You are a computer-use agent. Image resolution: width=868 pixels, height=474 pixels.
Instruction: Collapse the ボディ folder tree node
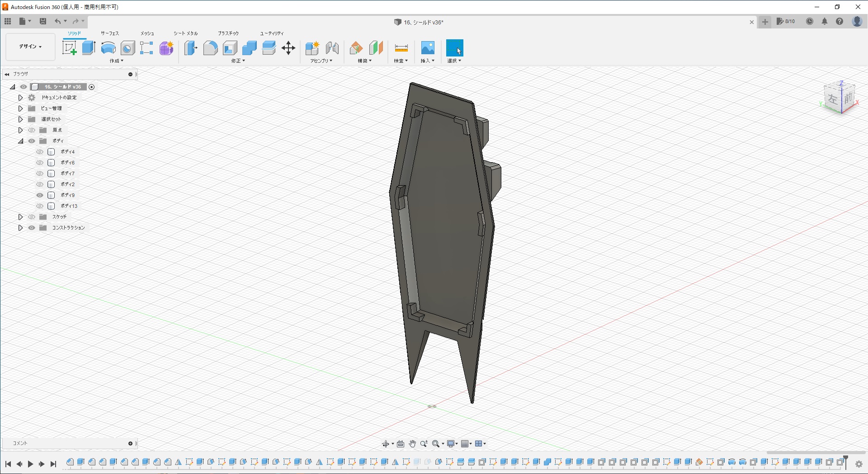coord(20,141)
